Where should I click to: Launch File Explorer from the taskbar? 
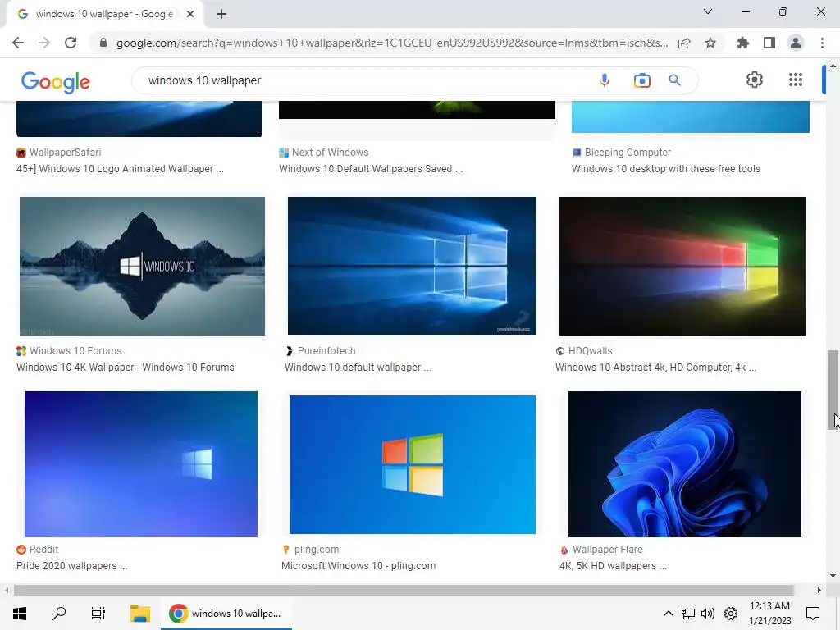139,614
